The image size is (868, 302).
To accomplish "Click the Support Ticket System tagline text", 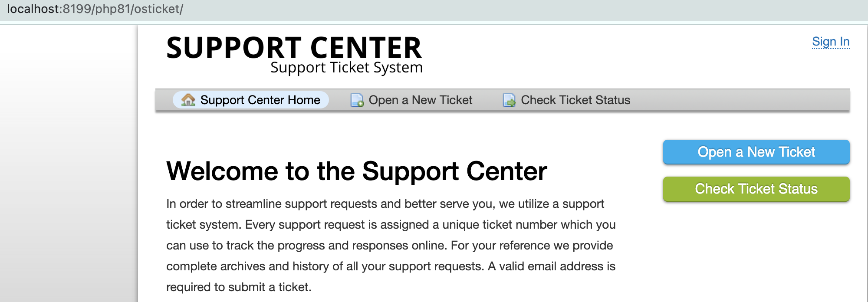I will click(347, 67).
